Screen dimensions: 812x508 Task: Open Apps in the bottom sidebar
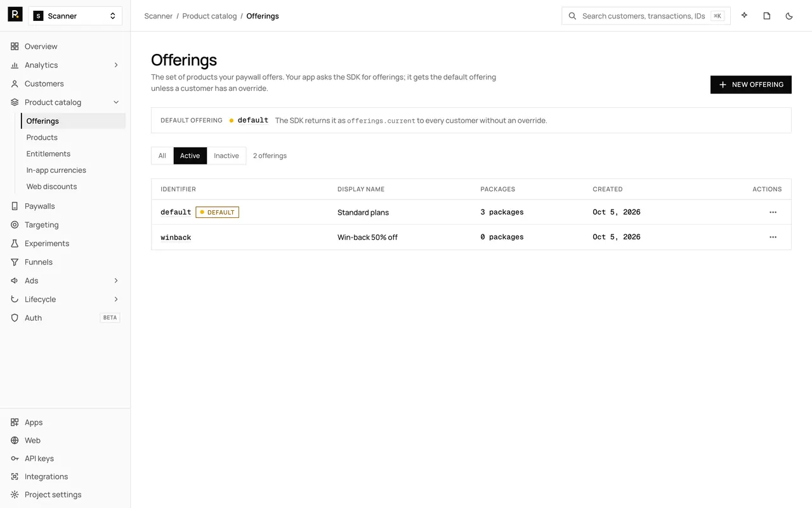click(x=65, y=422)
